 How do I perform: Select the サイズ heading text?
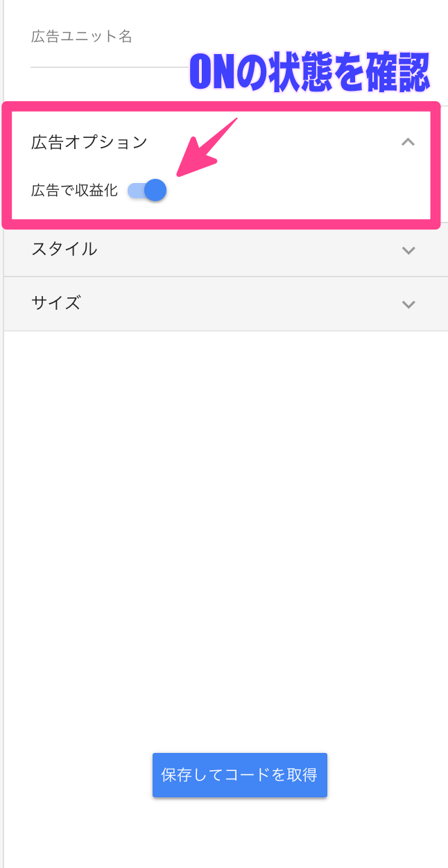pos(55,303)
